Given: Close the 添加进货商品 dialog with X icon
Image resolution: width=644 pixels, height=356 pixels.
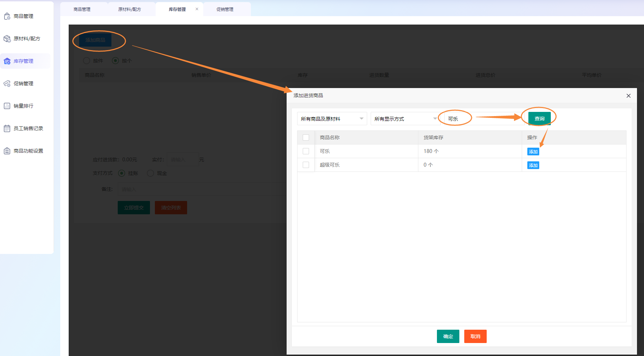Looking at the screenshot, I should tap(628, 96).
